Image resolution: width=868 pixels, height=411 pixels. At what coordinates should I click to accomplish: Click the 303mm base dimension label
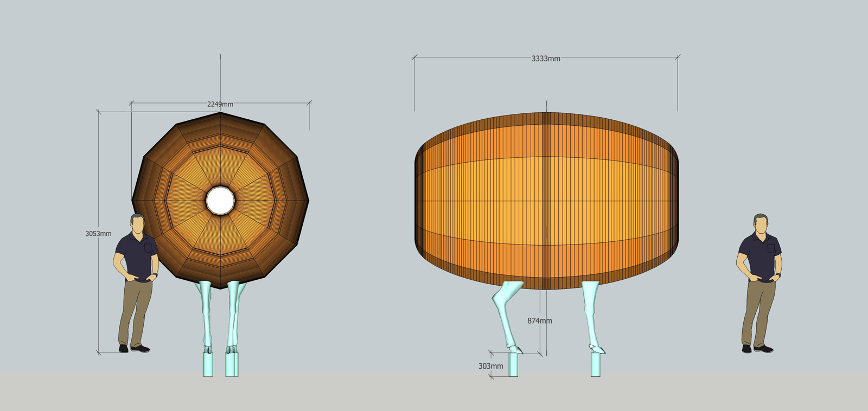click(x=491, y=366)
